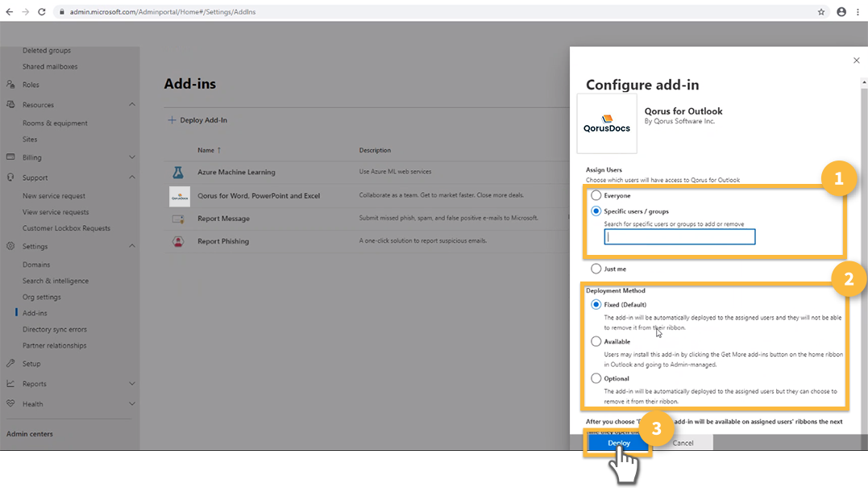Reload the page with the refresh icon
The image size is (868, 488).
point(42,11)
